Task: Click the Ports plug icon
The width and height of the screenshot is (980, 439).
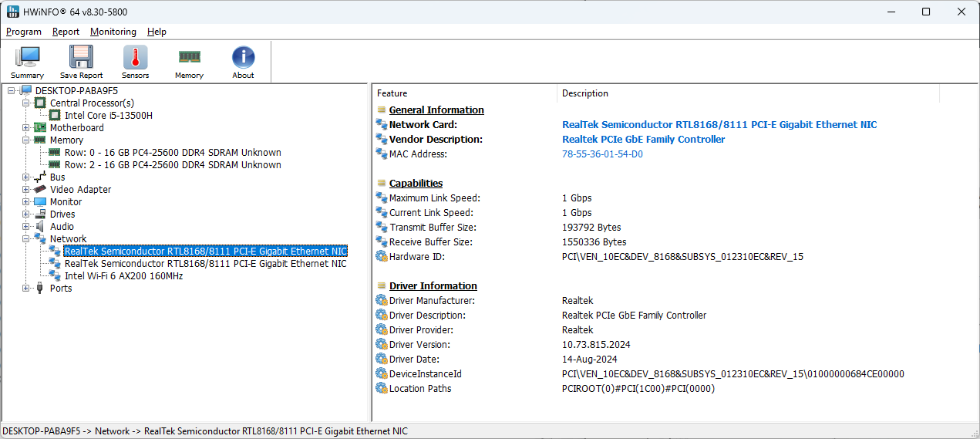Action: point(41,288)
